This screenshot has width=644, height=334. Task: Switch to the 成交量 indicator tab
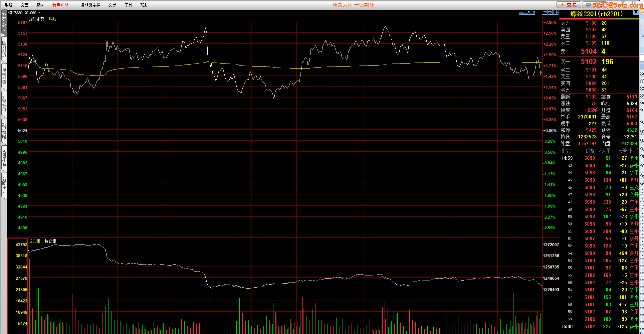(x=34, y=242)
